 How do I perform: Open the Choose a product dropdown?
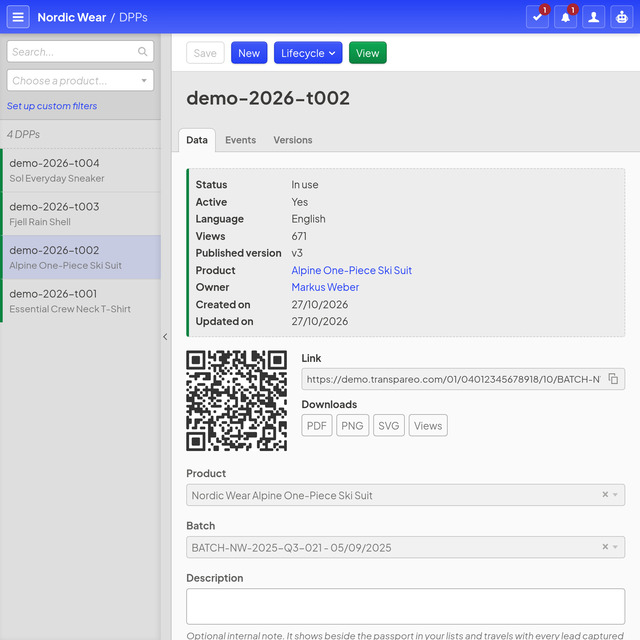(80, 80)
